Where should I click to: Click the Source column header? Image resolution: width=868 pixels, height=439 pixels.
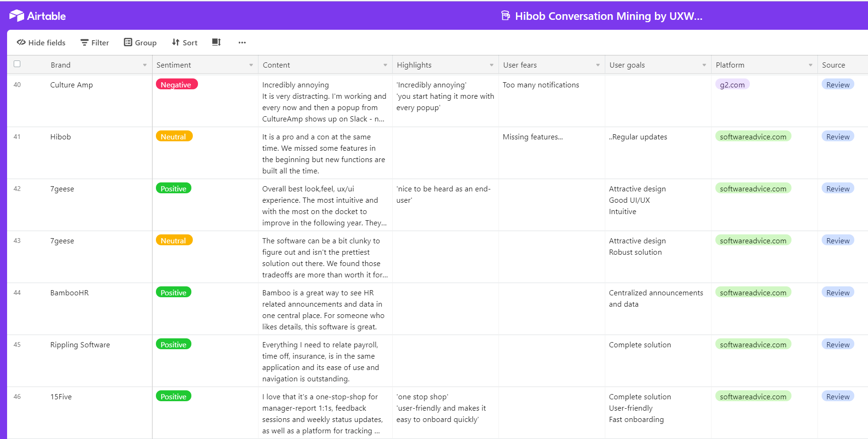tap(842, 65)
